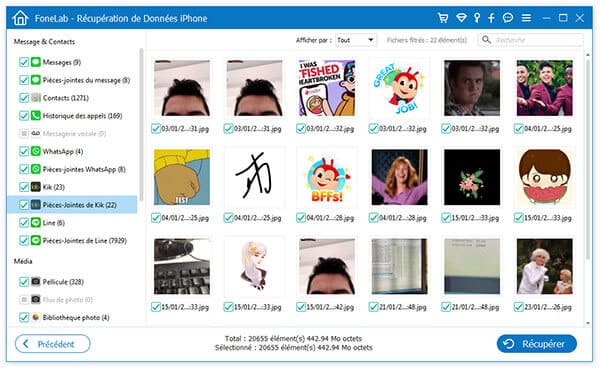Viewport: 600px width, 369px height.
Task: Click the magnifier icon in the search box
Action: pos(486,39)
